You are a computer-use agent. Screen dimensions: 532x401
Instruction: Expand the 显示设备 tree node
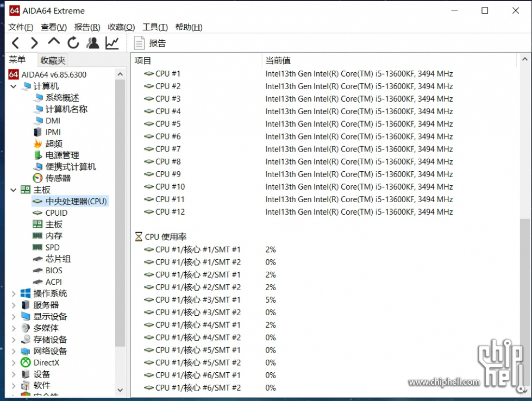coord(14,317)
